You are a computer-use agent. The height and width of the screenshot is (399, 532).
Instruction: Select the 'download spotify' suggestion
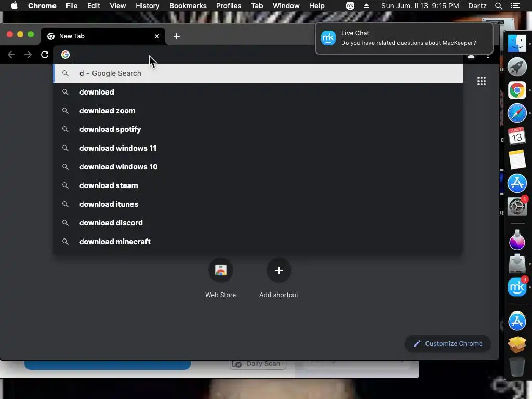(258, 129)
